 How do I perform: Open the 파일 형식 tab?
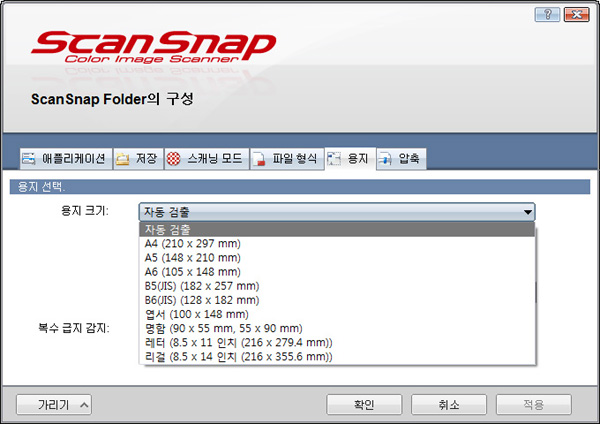tap(294, 159)
